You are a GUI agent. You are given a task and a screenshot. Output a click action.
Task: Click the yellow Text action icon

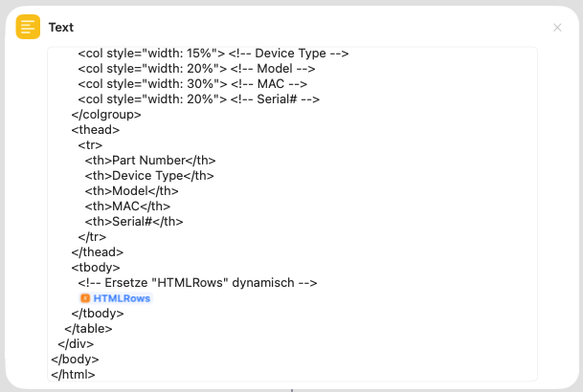(28, 28)
